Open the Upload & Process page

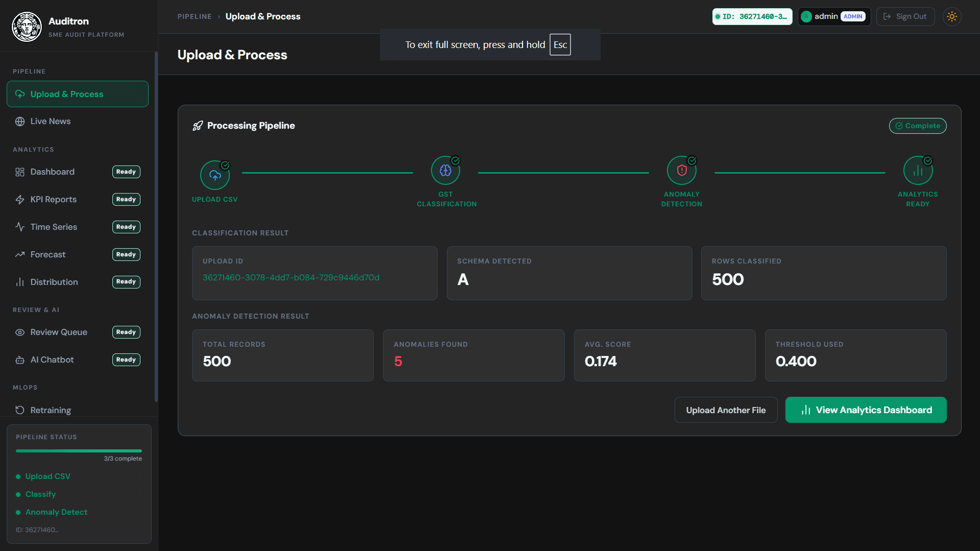[78, 94]
